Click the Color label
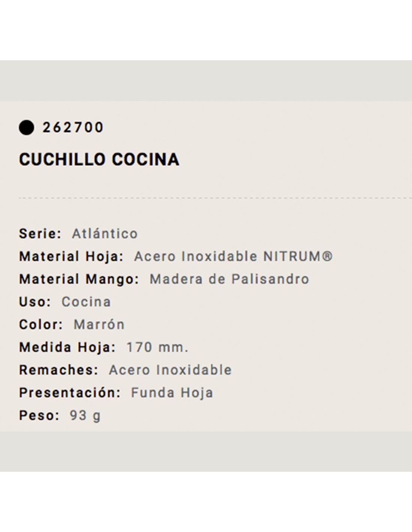Screen dimensions: 412x532 (x=41, y=325)
